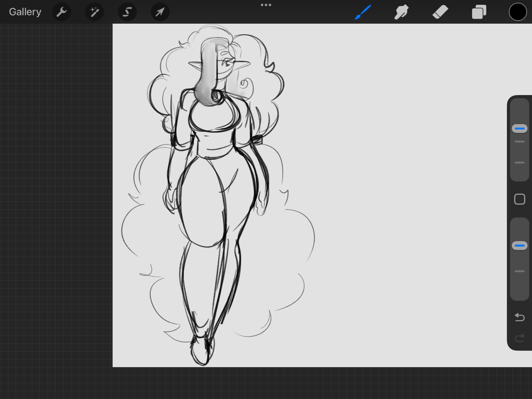Screen dimensions: 532x399
Task: Select the Brush tool
Action: pyautogui.click(x=363, y=12)
